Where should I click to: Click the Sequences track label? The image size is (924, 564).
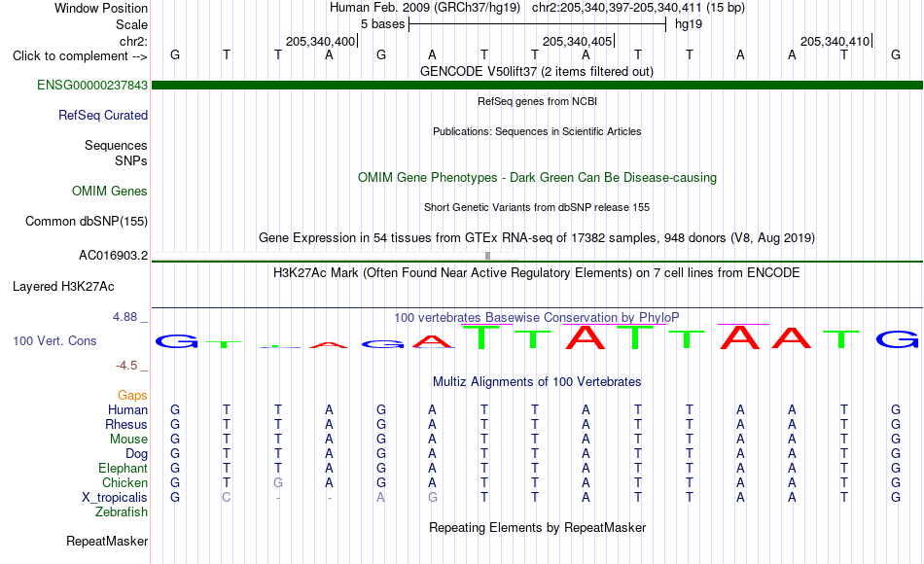(116, 145)
